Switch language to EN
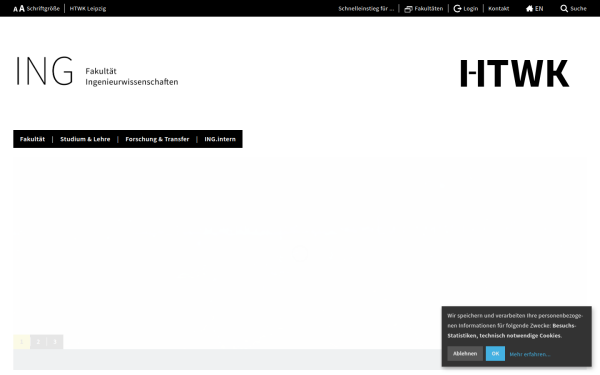This screenshot has height=375, width=600. tap(539, 8)
